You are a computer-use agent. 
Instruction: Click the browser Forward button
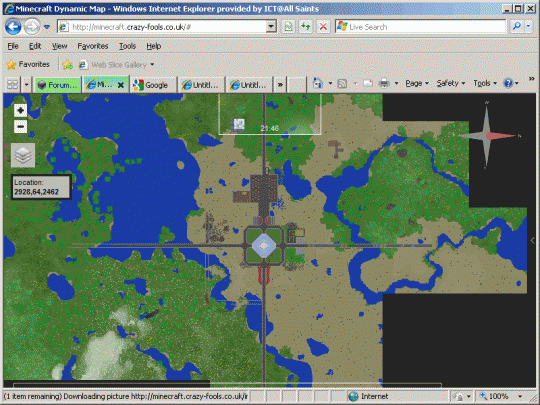click(32, 27)
